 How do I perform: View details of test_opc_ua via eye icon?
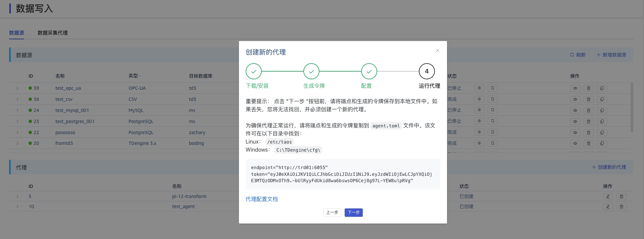tap(575, 88)
